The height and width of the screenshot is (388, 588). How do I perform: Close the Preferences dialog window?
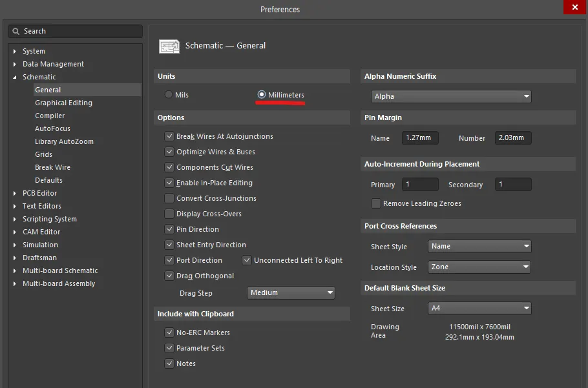(x=574, y=8)
